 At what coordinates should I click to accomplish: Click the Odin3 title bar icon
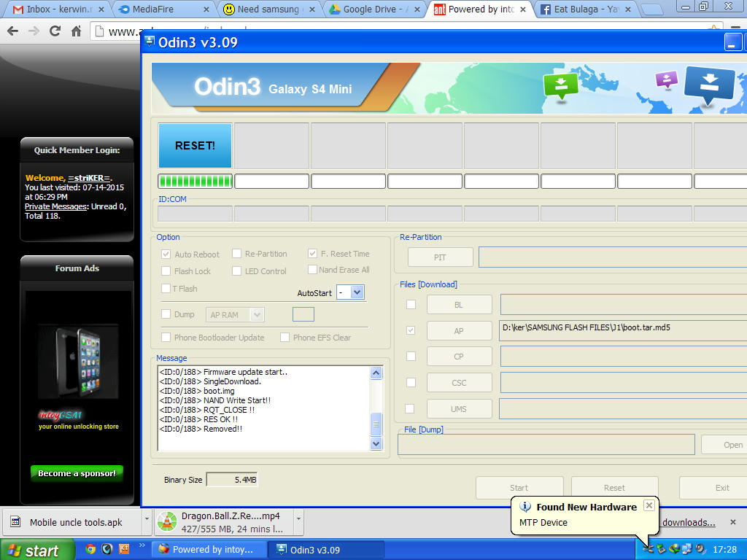[150, 42]
